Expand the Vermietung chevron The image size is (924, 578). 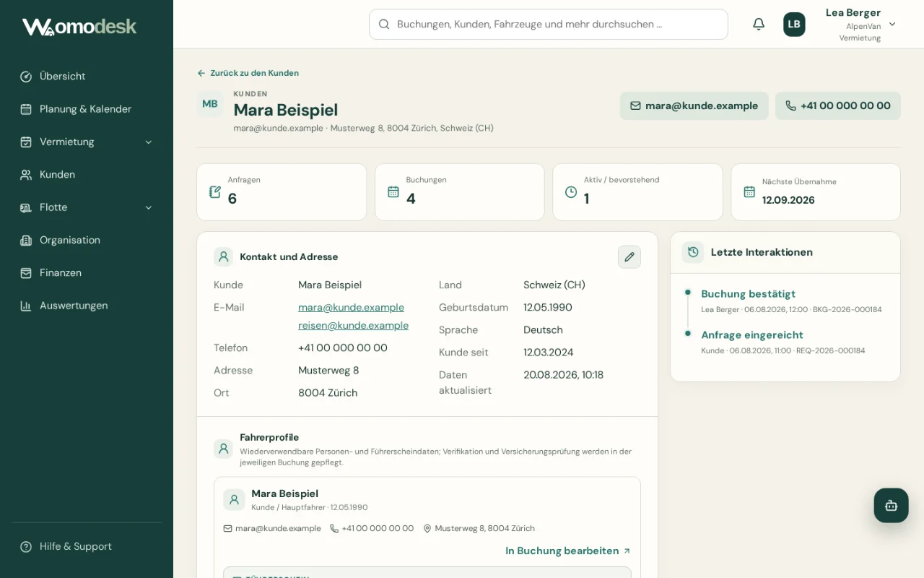[x=149, y=142]
